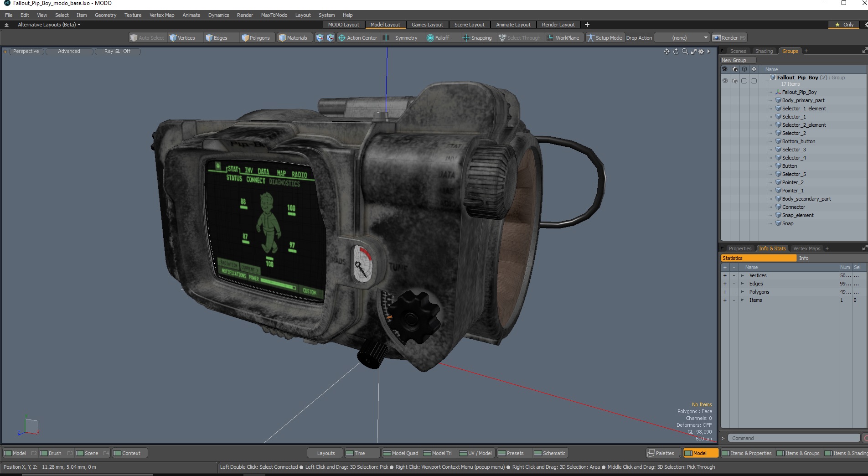Viewport: 868px width, 476px height.
Task: Open the MaxToModo menu
Action: click(x=274, y=15)
